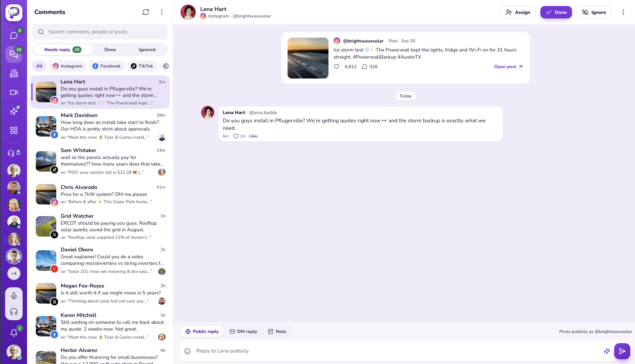Image resolution: width=635 pixels, height=364 pixels.
Task: Open Grid Watcher's comment in list
Action: tap(100, 226)
